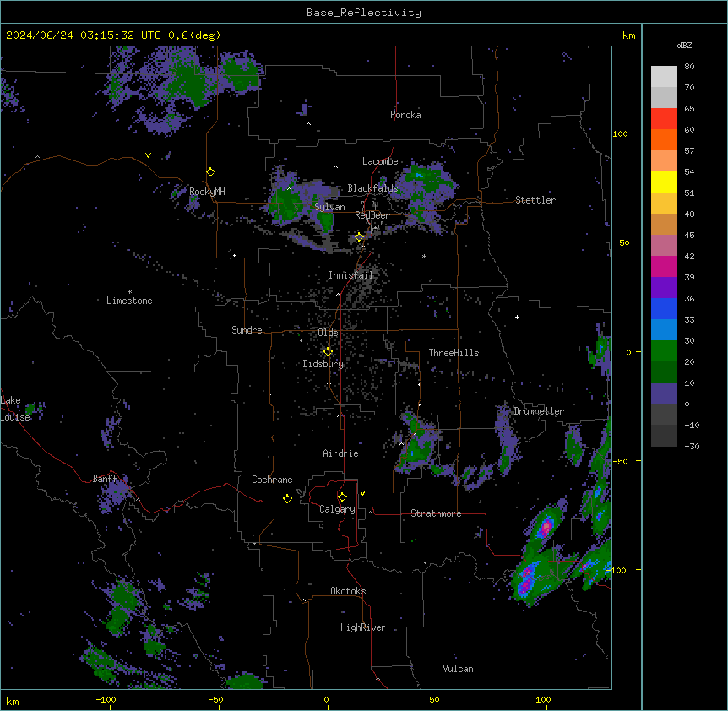Click the 65 value on the dBZ legend

[689, 109]
